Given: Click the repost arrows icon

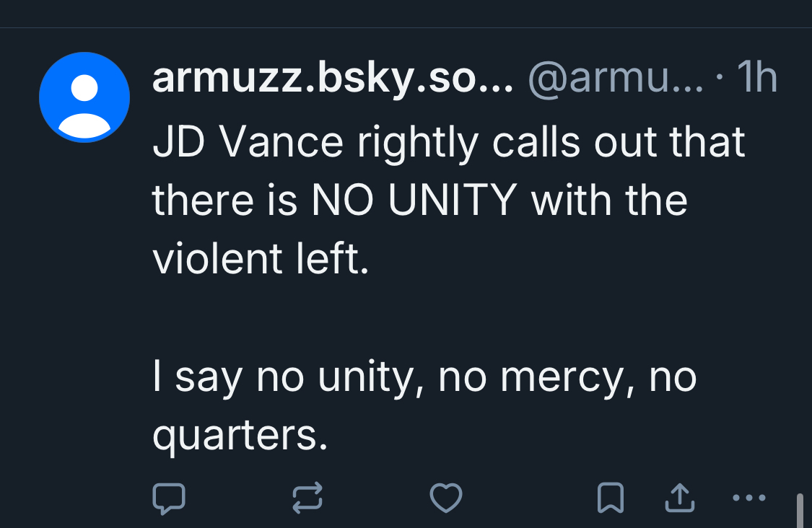Looking at the screenshot, I should click(306, 498).
